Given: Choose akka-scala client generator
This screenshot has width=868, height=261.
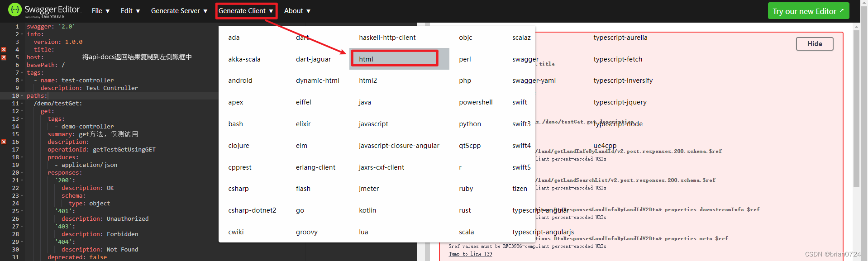Looking at the screenshot, I should pyautogui.click(x=244, y=59).
